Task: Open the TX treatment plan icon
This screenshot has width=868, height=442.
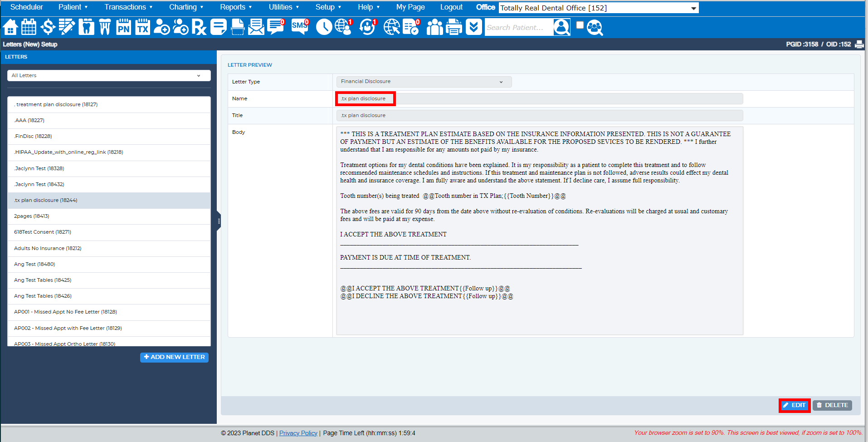Action: click(142, 27)
